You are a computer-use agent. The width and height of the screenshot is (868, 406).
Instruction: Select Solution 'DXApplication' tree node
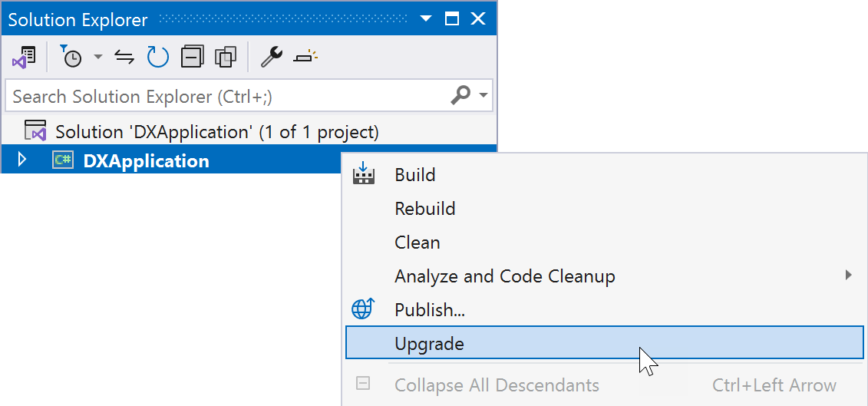point(216,131)
